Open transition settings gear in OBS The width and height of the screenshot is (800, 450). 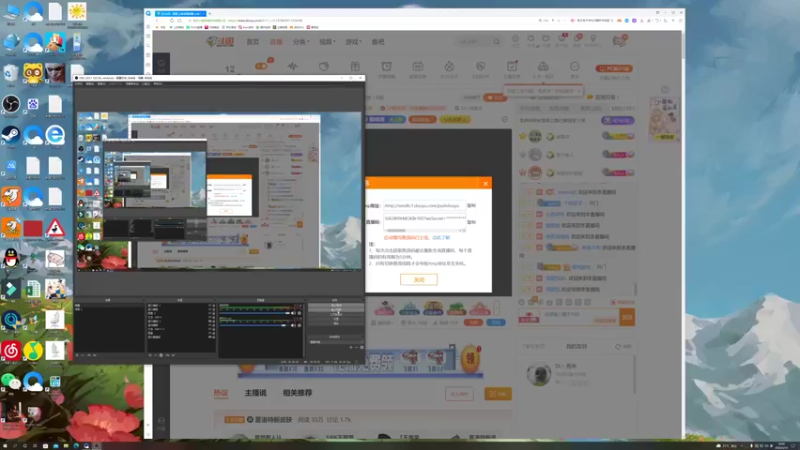pos(362,347)
